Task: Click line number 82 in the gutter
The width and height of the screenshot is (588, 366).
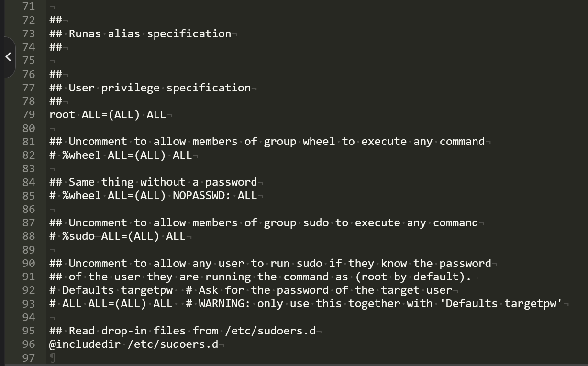Action: point(29,155)
